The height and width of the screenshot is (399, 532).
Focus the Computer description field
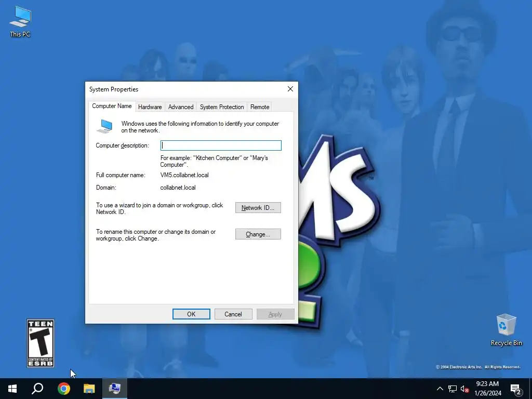click(221, 145)
